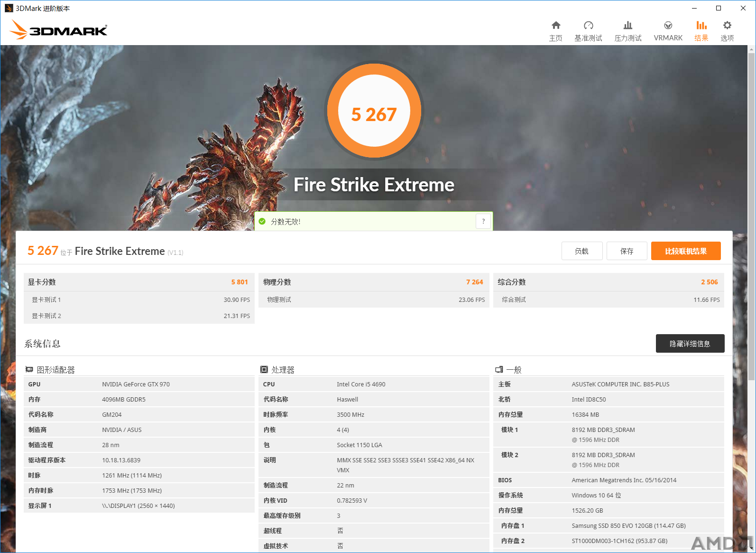Click the green checkmark status icon
This screenshot has width=756, height=553.
[262, 221]
